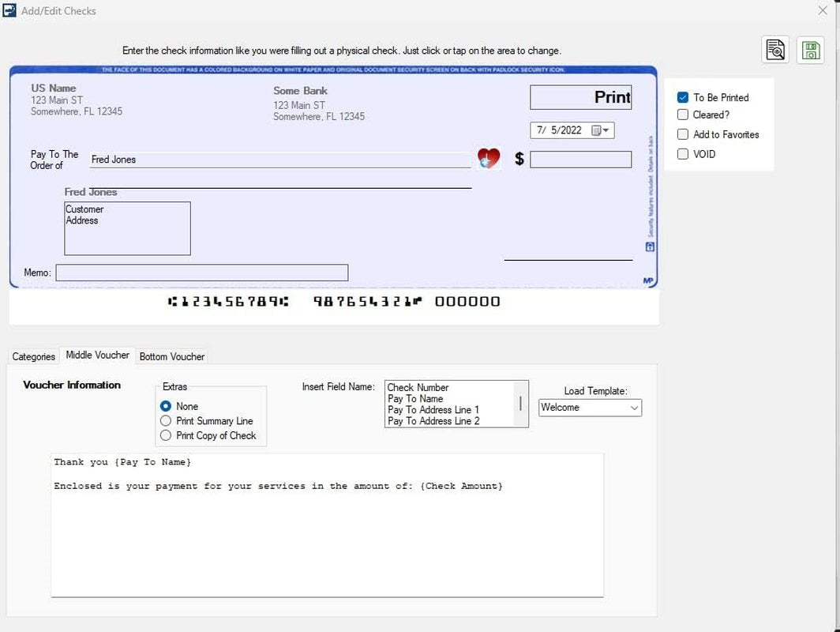
Task: Click the Insert Field Name list scrollbar
Action: (x=521, y=404)
